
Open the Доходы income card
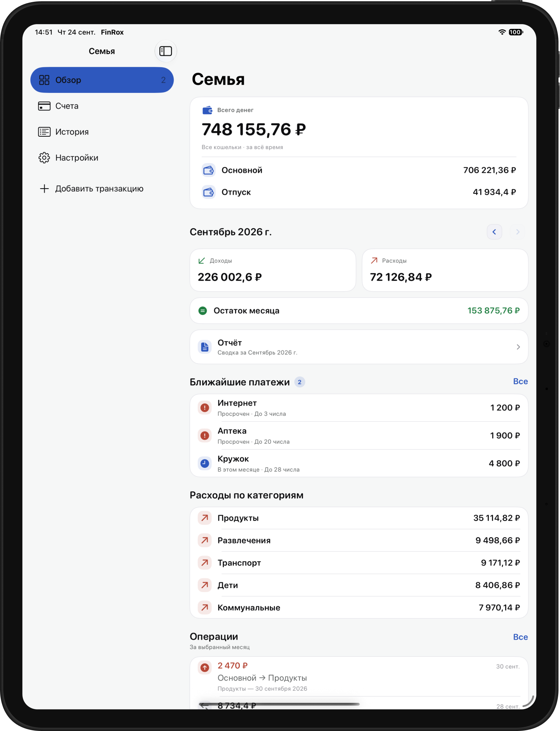[x=273, y=270]
